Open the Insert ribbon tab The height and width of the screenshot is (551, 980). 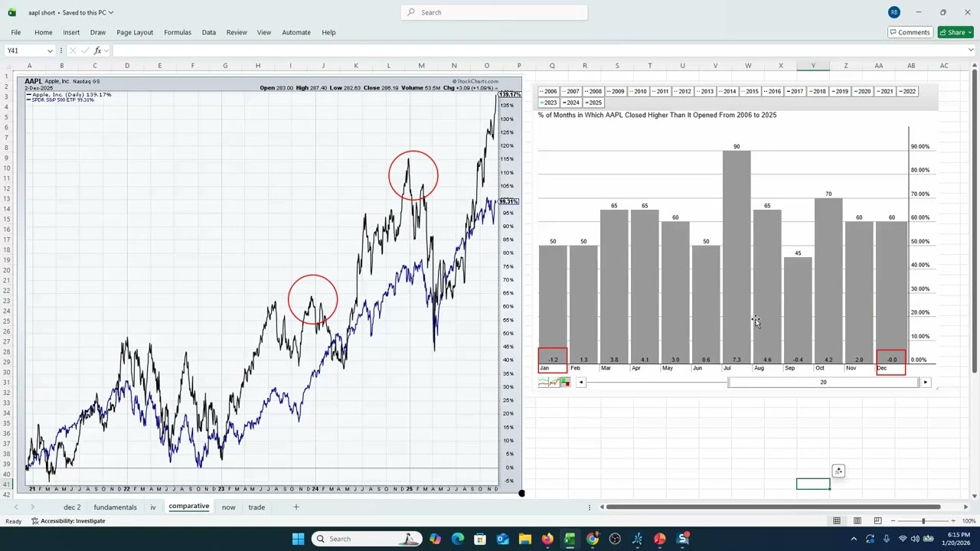pos(71,32)
